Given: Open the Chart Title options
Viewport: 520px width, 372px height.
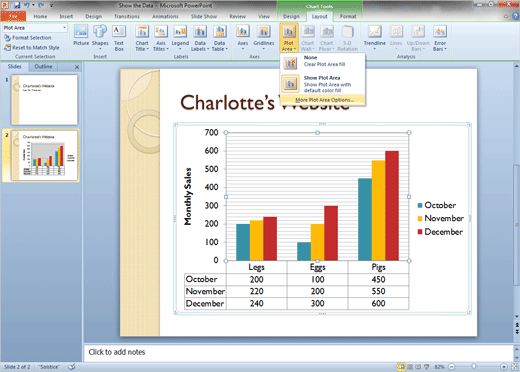Looking at the screenshot, I should point(142,38).
